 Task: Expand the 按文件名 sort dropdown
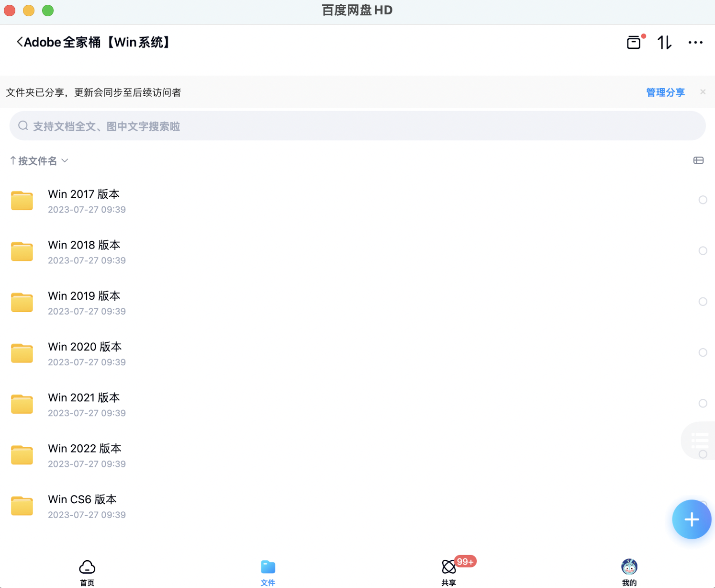tap(39, 161)
